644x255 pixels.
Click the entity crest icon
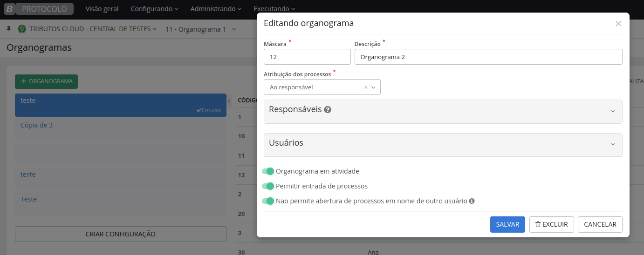click(22, 29)
